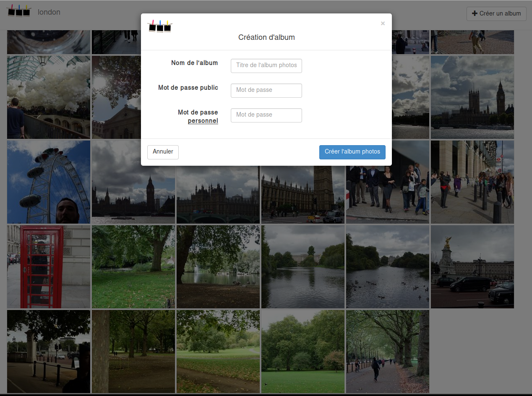This screenshot has height=396, width=532.
Task: Close the album creation dialog with the ×
Action: pyautogui.click(x=383, y=23)
